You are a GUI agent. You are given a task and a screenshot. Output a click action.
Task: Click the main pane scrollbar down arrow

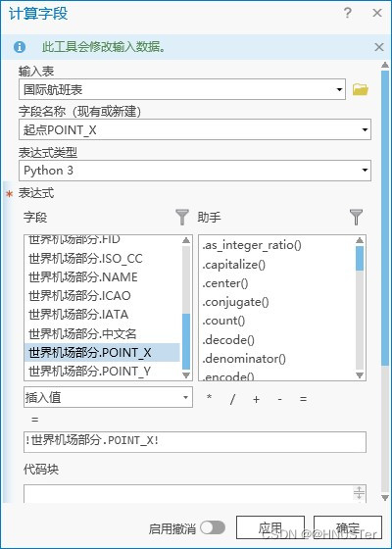pos(385,498)
